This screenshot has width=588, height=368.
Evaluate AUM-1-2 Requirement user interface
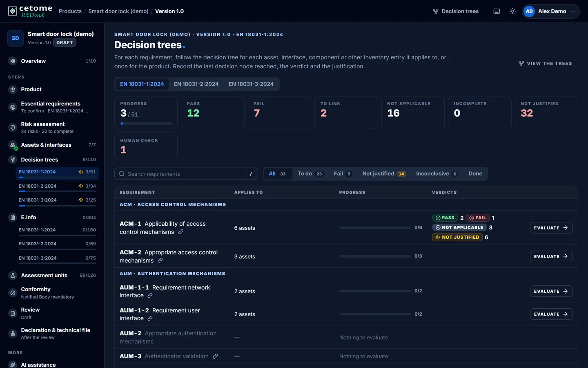(551, 314)
